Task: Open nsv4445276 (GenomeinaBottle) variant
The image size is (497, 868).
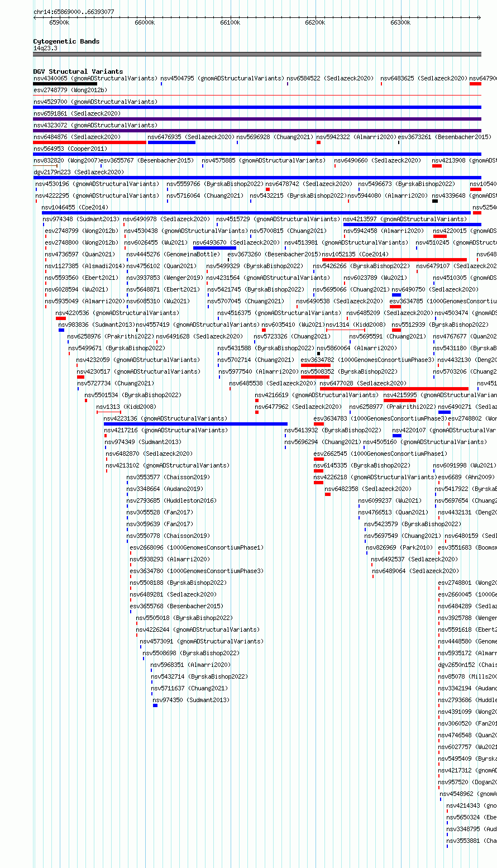Action: click(x=173, y=254)
